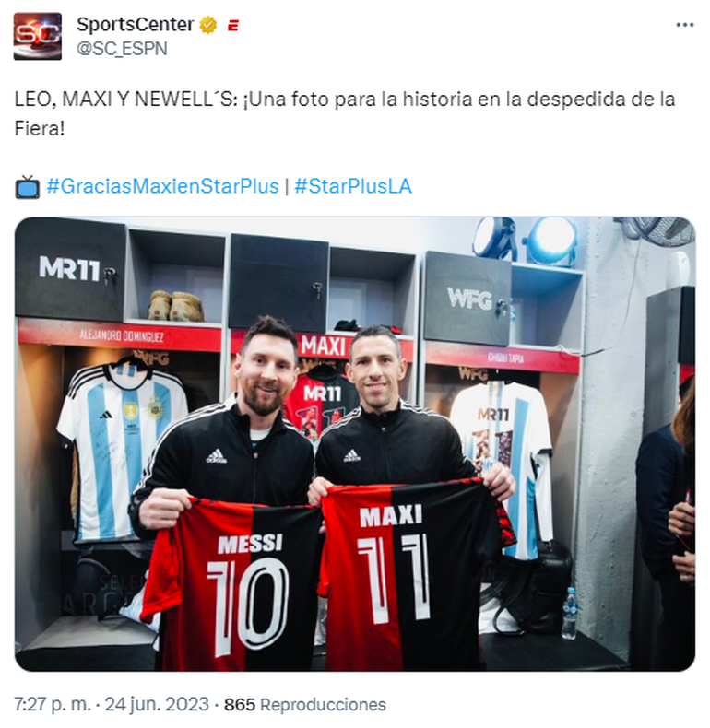The height and width of the screenshot is (728, 710).
Task: Click the WFG locker sign in photo
Action: 468,298
